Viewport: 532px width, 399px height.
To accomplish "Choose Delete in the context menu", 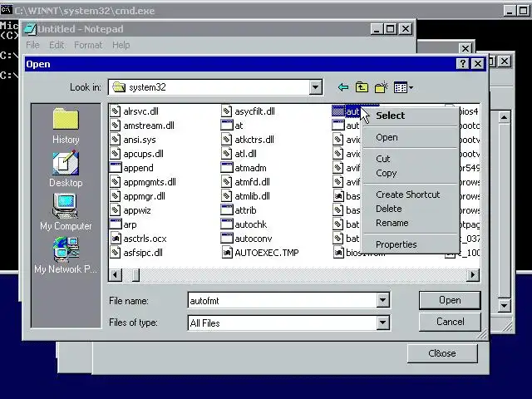I will pyautogui.click(x=410, y=209).
